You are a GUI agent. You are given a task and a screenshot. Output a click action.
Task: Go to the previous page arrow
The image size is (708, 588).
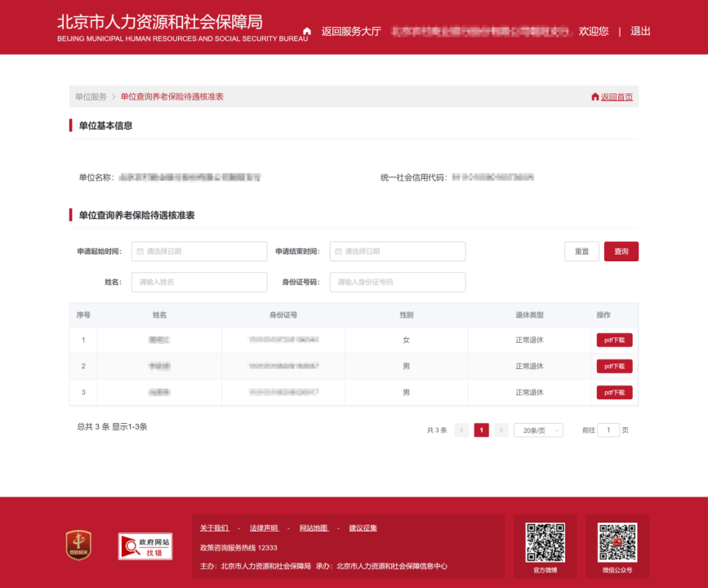(x=461, y=430)
